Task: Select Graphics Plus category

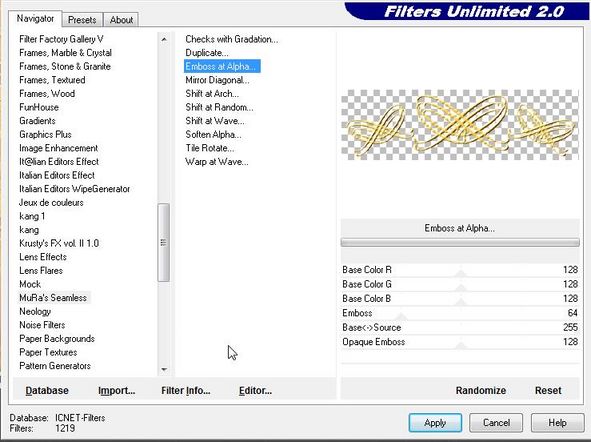Action: [45, 134]
